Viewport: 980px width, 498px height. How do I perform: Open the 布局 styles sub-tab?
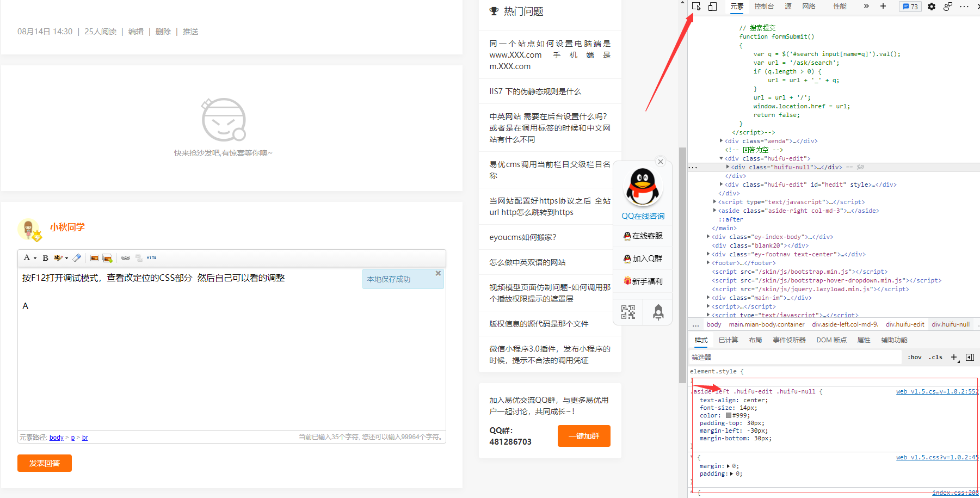(x=755, y=340)
